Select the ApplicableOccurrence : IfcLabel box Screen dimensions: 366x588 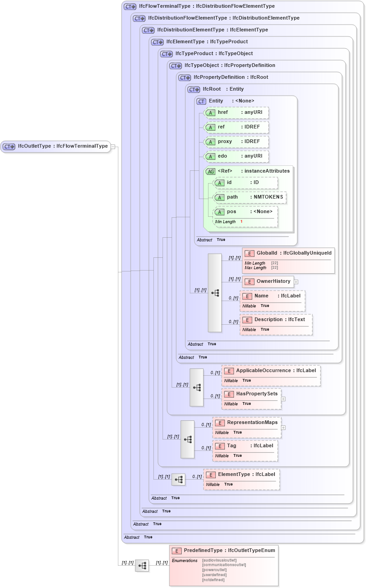coord(271,375)
